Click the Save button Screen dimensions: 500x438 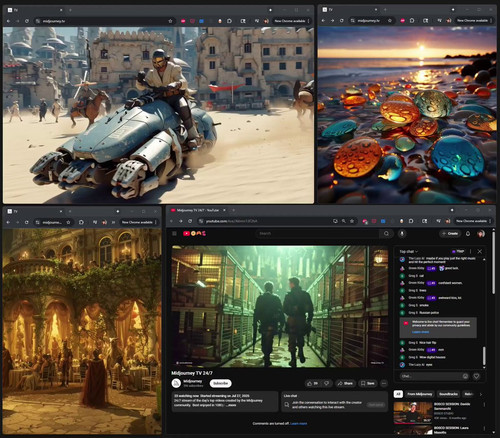[x=367, y=383]
